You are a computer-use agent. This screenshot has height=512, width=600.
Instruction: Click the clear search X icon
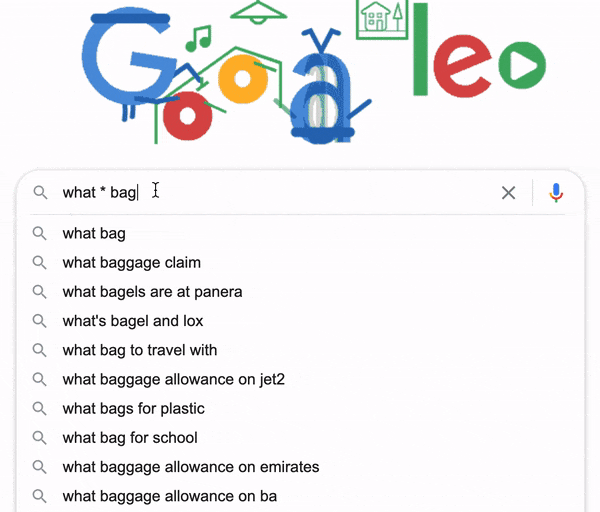(x=508, y=193)
